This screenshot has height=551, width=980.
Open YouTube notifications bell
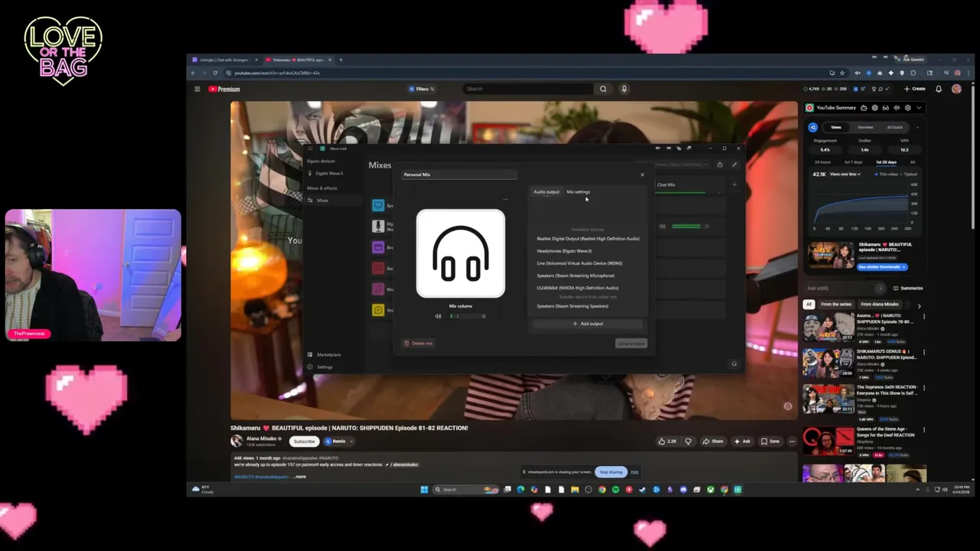pos(939,89)
